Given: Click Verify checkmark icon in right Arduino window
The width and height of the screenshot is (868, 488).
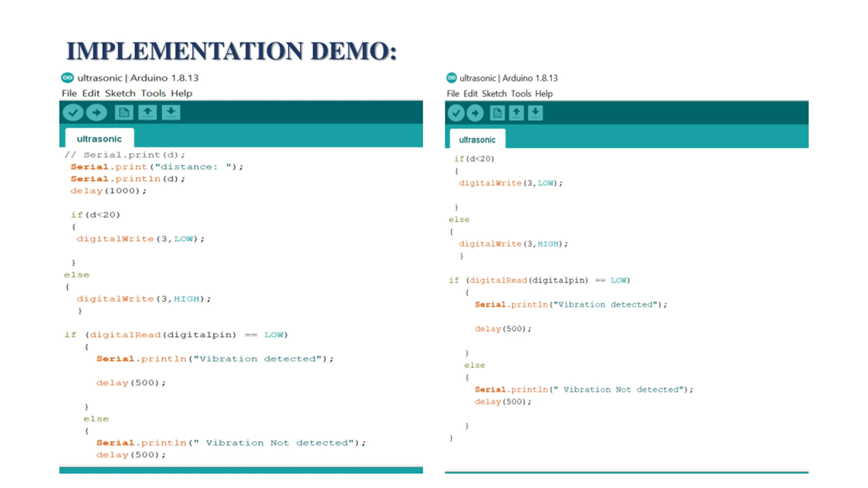Looking at the screenshot, I should pos(456,113).
